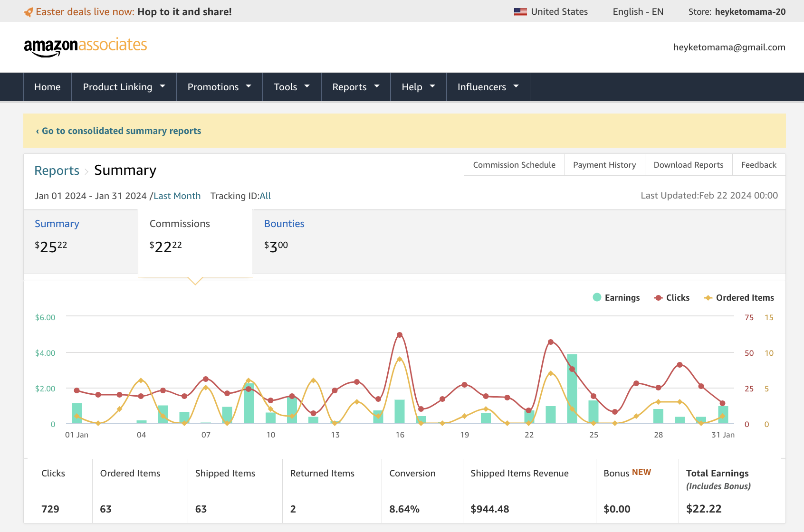This screenshot has width=804, height=532.
Task: Click the Reports breadcrumb link
Action: point(57,171)
